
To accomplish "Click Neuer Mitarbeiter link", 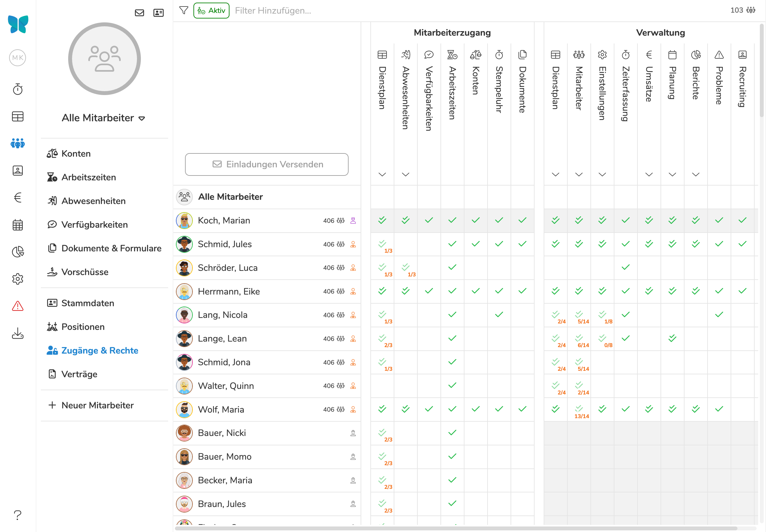I will coord(97,405).
